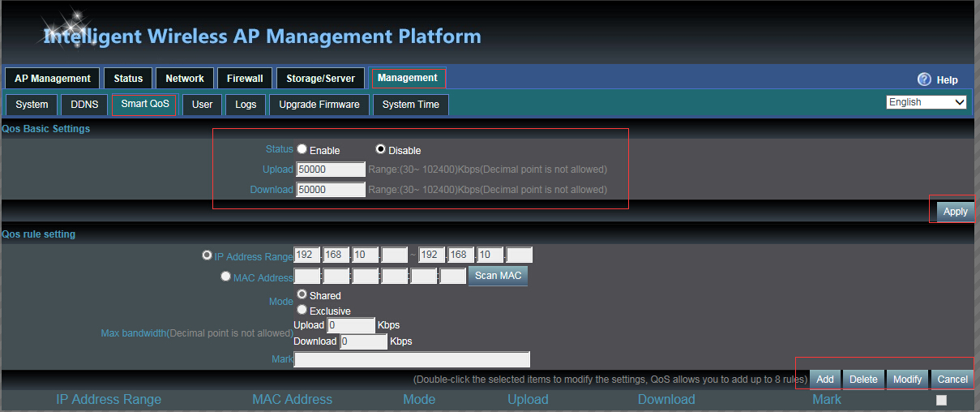Screen dimensions: 980x412
Task: Select the Management tab
Action: (408, 78)
